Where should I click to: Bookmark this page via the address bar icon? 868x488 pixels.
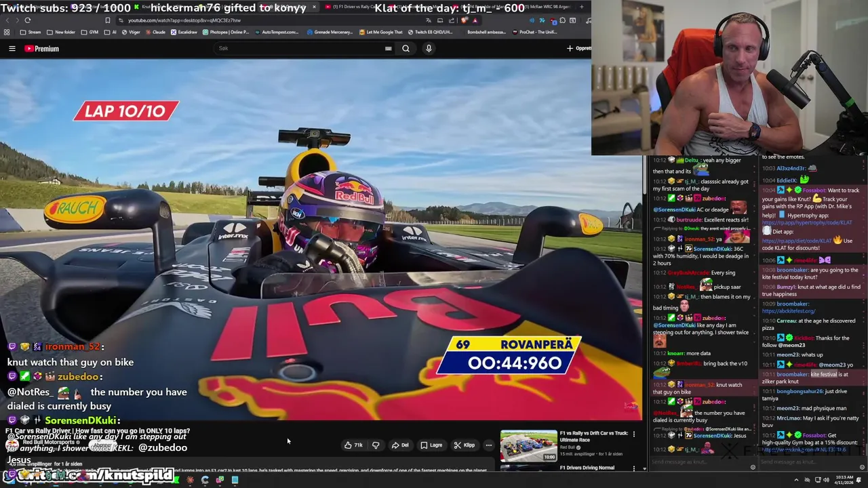(x=108, y=20)
